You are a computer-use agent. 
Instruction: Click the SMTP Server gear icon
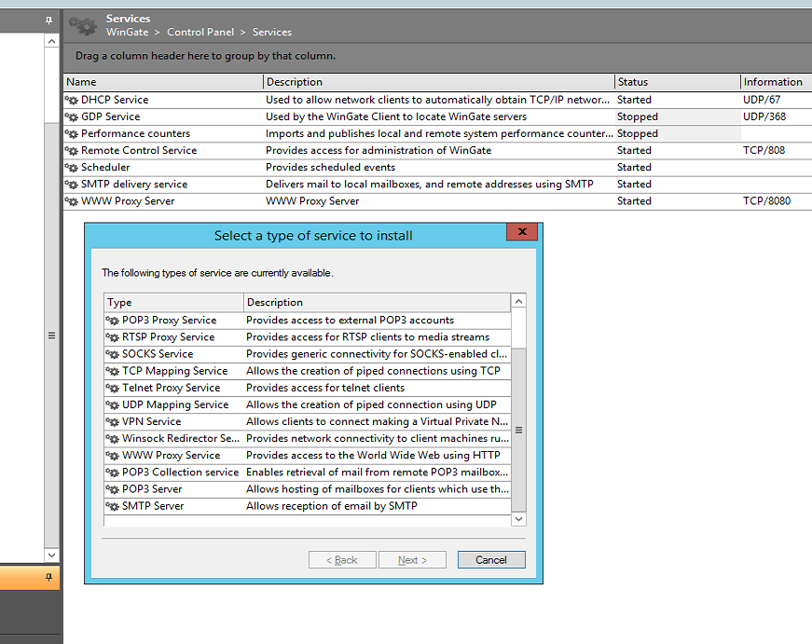coord(113,506)
